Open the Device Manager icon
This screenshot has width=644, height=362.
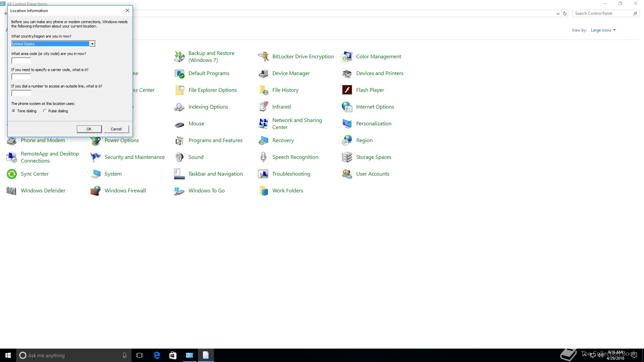click(263, 73)
